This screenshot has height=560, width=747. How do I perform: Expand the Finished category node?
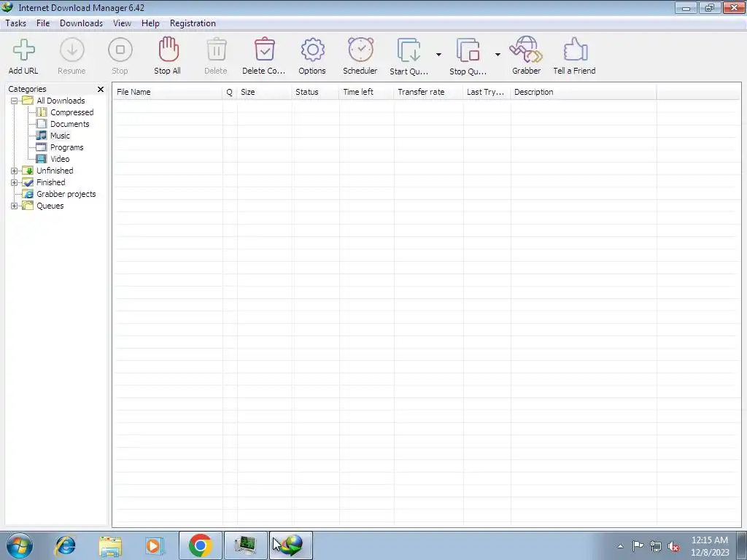pos(15,182)
